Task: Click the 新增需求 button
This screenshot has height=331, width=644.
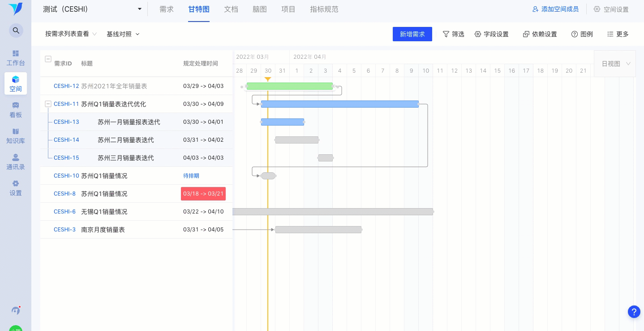Action: (x=412, y=34)
